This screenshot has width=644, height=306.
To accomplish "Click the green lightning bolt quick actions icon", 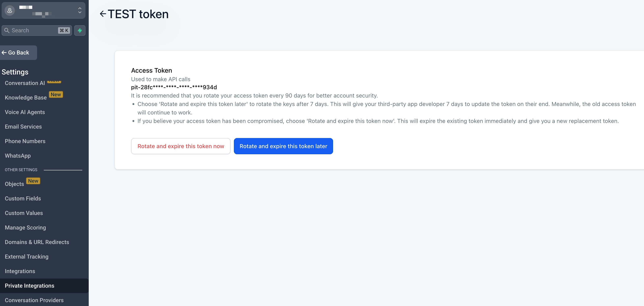I will 80,30.
